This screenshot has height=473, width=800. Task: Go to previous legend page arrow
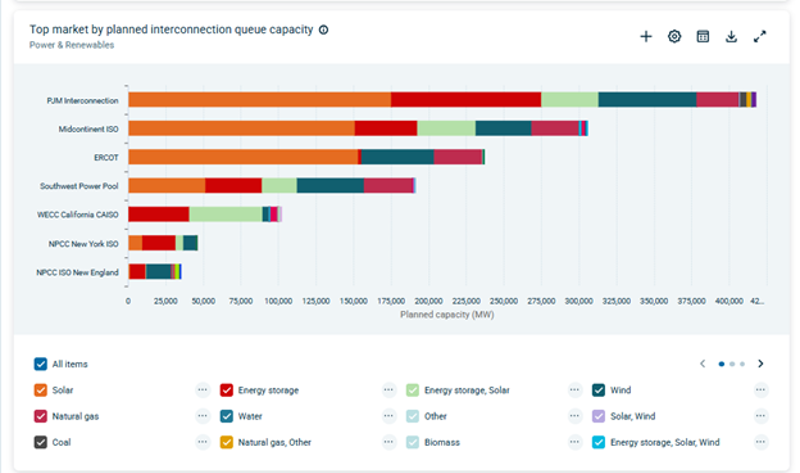702,364
